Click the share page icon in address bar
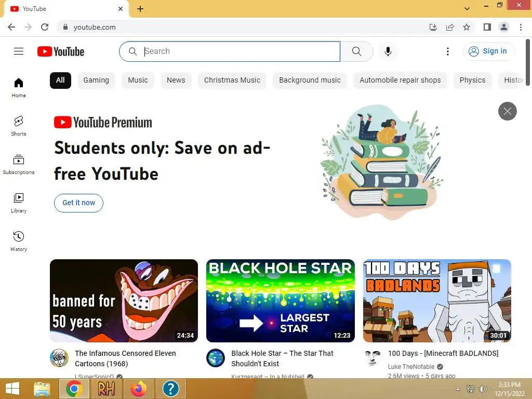 tap(450, 27)
